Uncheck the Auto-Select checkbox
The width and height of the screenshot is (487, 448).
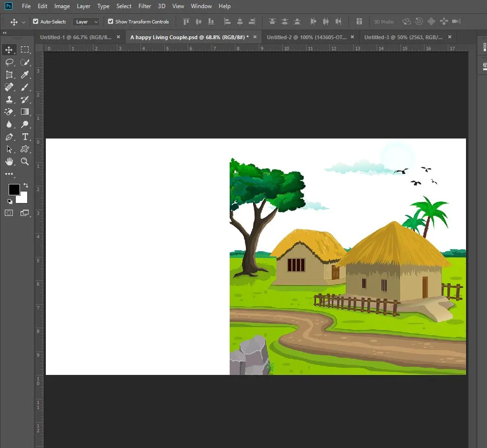coord(35,21)
